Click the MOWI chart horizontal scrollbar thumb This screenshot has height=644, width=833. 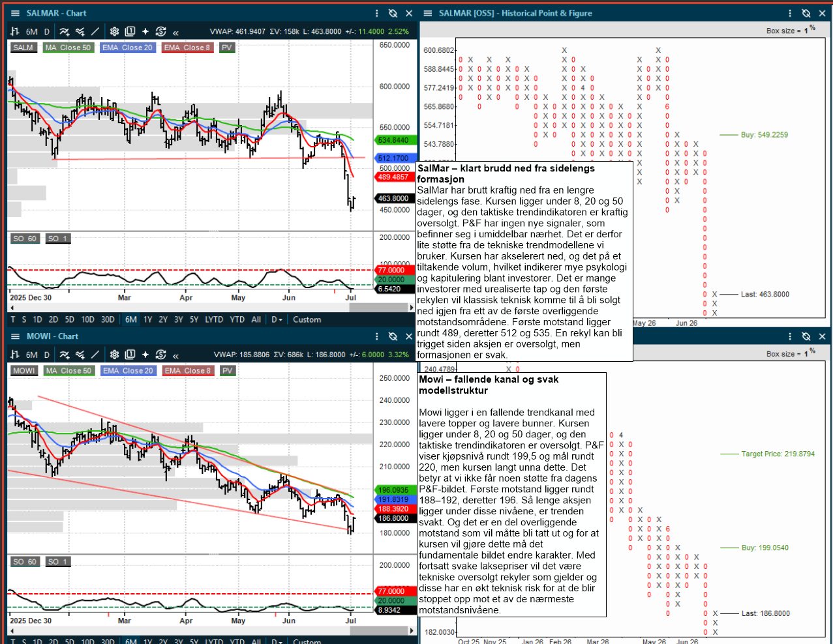(378, 630)
